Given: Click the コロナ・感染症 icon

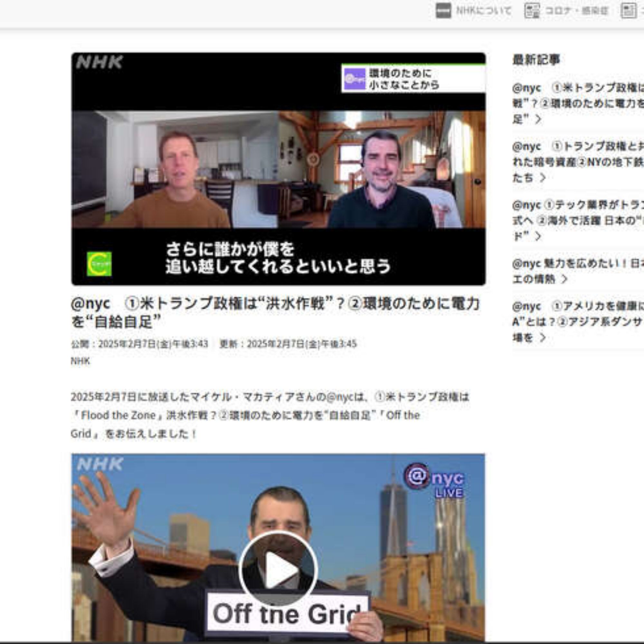Looking at the screenshot, I should click(532, 11).
